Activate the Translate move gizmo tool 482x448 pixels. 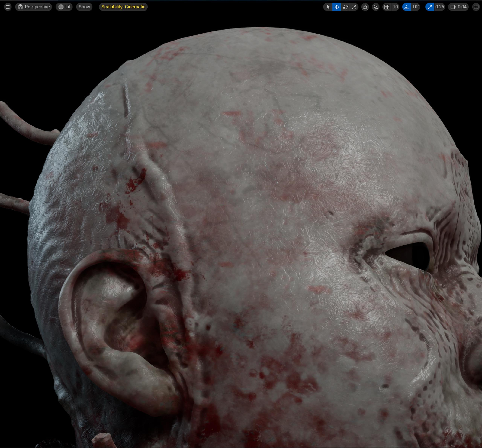pyautogui.click(x=337, y=7)
